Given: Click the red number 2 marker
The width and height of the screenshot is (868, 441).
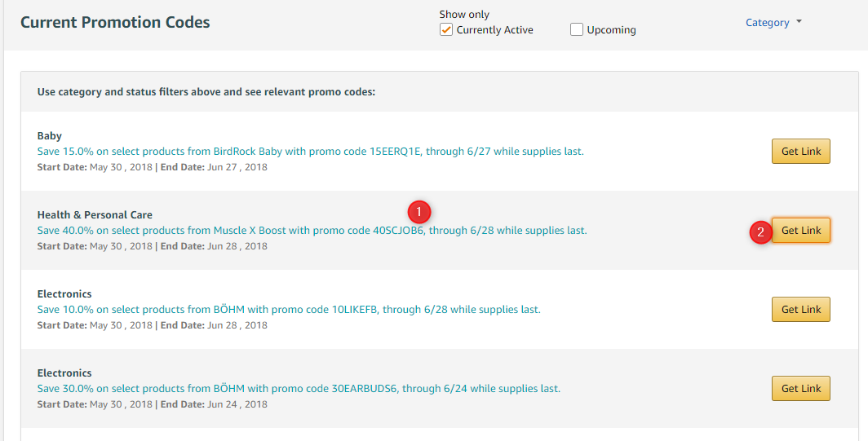Looking at the screenshot, I should point(760,232).
